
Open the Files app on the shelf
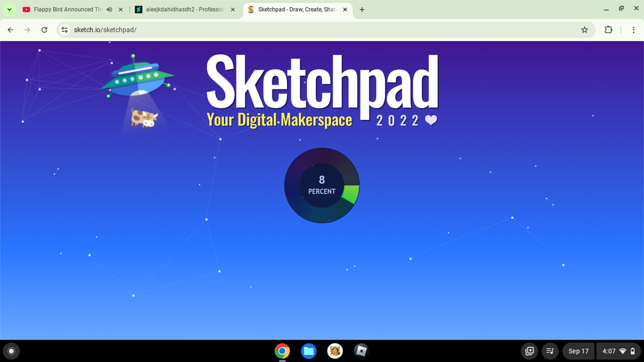pos(308,351)
